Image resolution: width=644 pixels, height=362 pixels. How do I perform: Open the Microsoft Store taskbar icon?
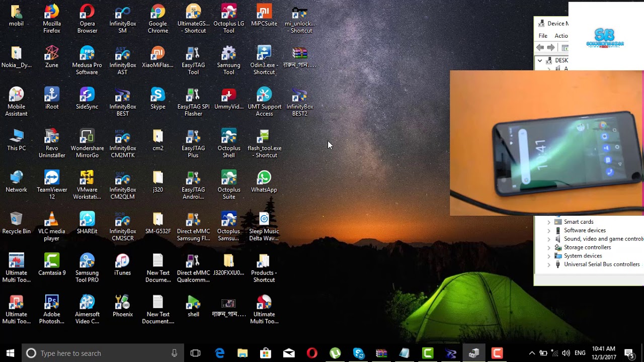(266, 353)
